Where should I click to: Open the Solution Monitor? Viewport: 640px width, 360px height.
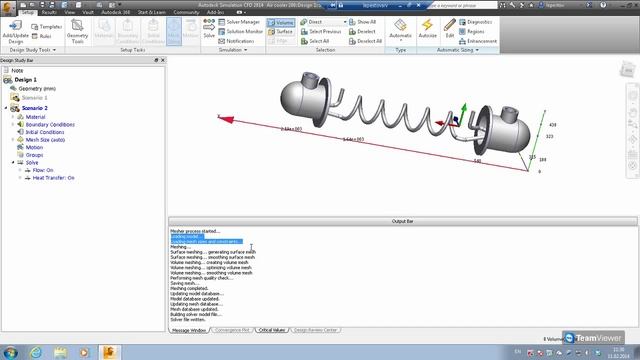[x=240, y=31]
